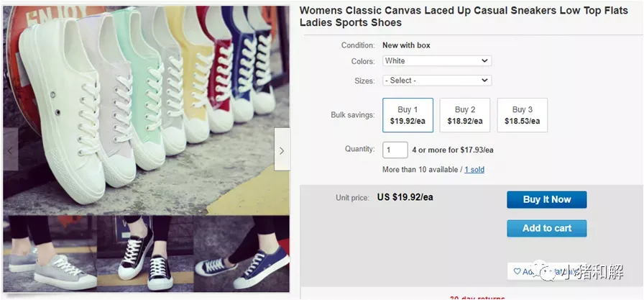Open the 1 sold link

pyautogui.click(x=474, y=169)
